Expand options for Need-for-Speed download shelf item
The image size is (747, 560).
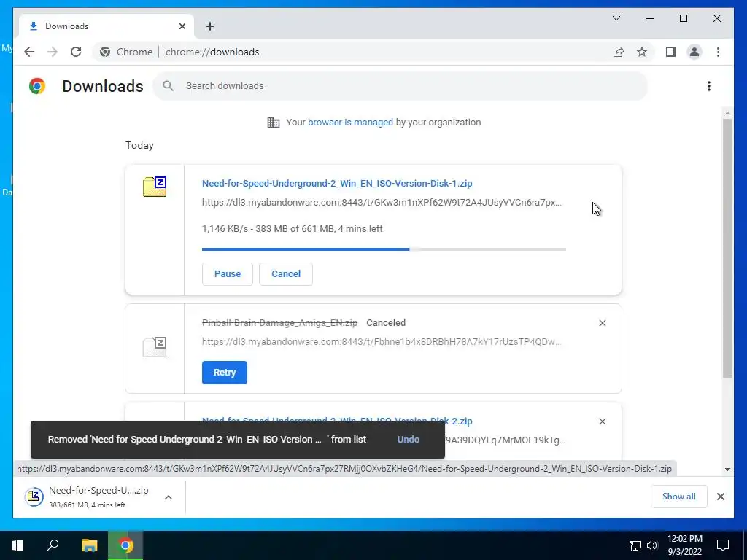coord(169,497)
